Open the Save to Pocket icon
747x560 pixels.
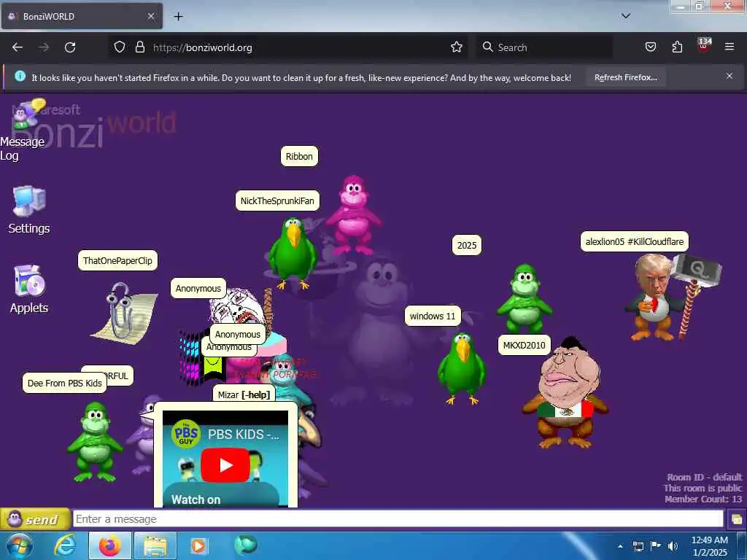(650, 47)
